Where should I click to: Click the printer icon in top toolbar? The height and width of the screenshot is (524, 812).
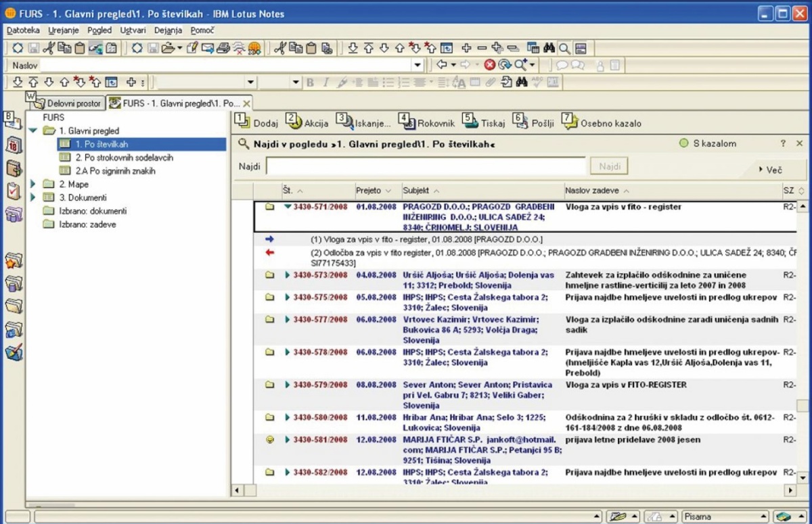pyautogui.click(x=223, y=48)
